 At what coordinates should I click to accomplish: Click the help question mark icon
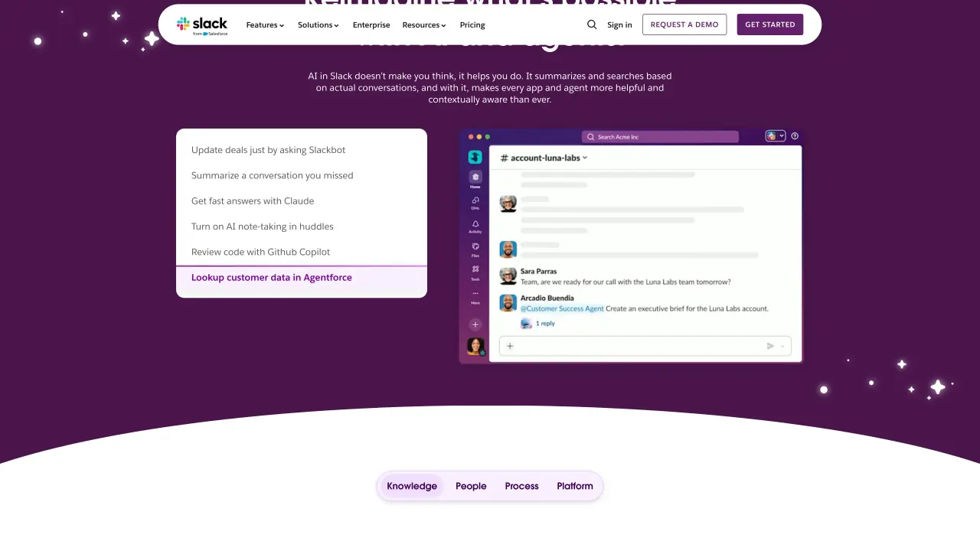(795, 136)
